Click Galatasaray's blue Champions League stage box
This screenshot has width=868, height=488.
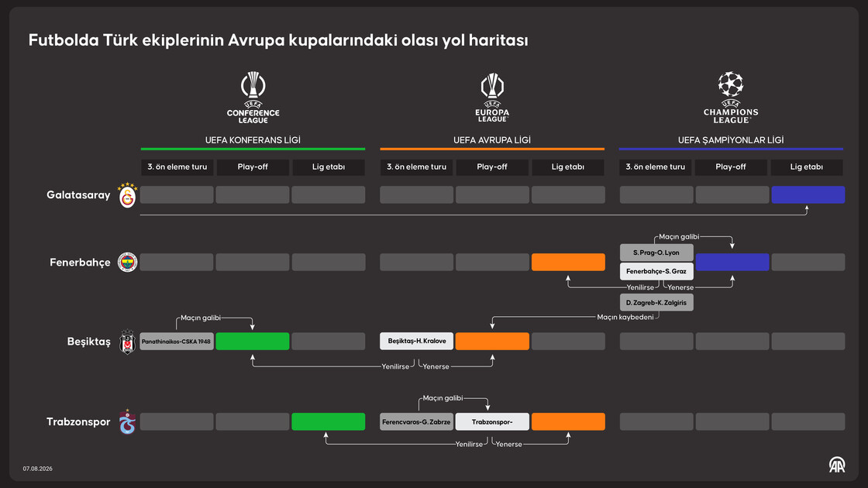(x=808, y=194)
